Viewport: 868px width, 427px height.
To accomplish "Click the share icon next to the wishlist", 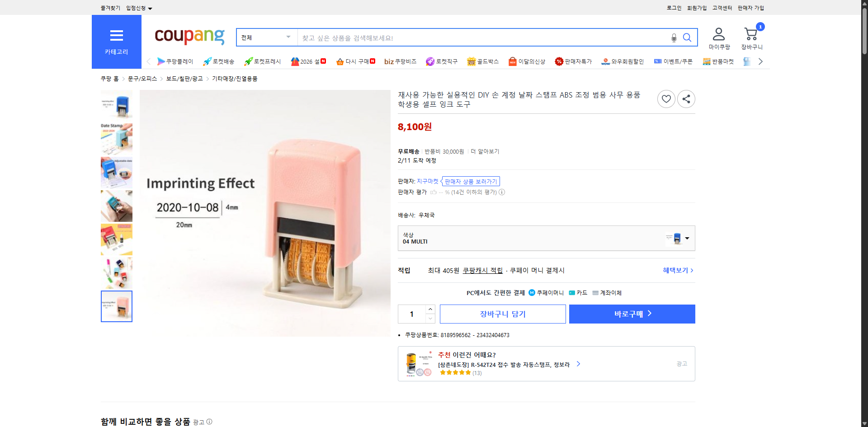I will [686, 99].
